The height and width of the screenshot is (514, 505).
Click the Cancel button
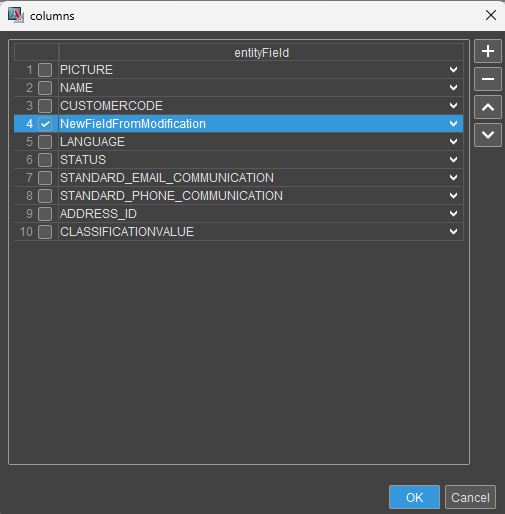470,497
